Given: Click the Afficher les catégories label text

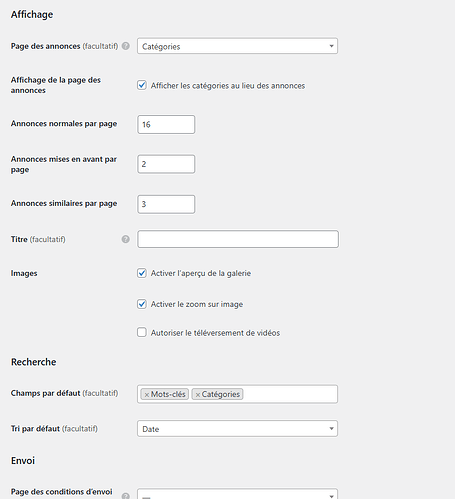Looking at the screenshot, I should [x=228, y=86].
